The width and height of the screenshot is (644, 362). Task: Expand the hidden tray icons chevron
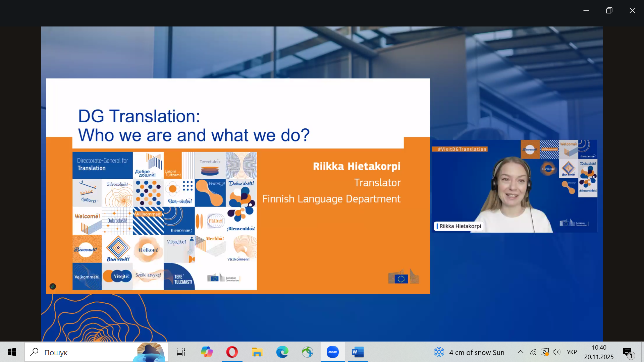click(x=521, y=352)
